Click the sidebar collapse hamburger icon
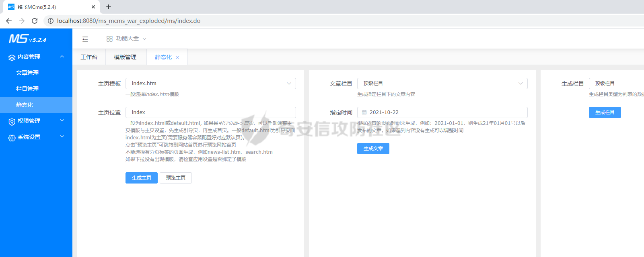The height and width of the screenshot is (257, 644). tap(85, 39)
